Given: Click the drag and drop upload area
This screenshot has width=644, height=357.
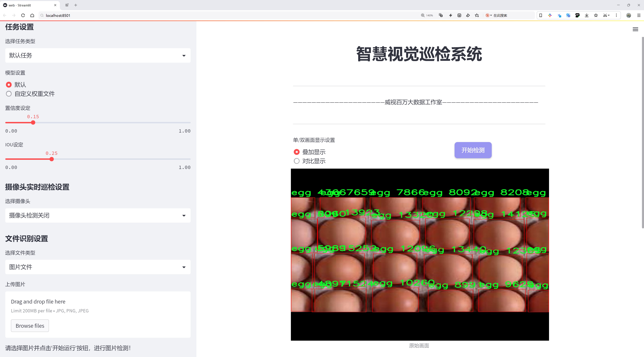Looking at the screenshot, I should [x=98, y=315].
